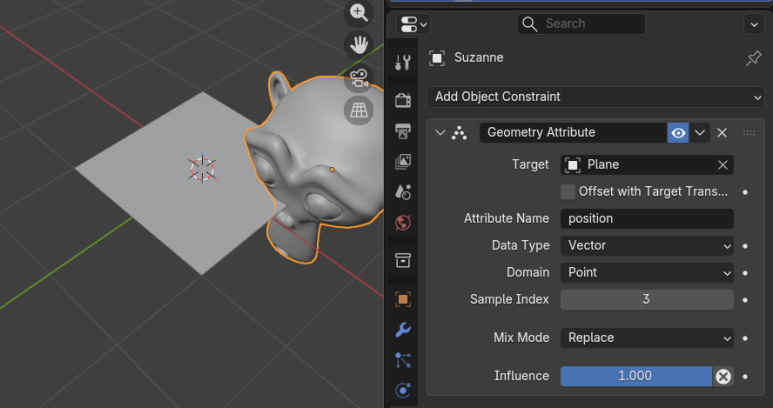Viewport: 773px width, 408px height.
Task: Open the Add Object Constraint dropdown
Action: (596, 97)
